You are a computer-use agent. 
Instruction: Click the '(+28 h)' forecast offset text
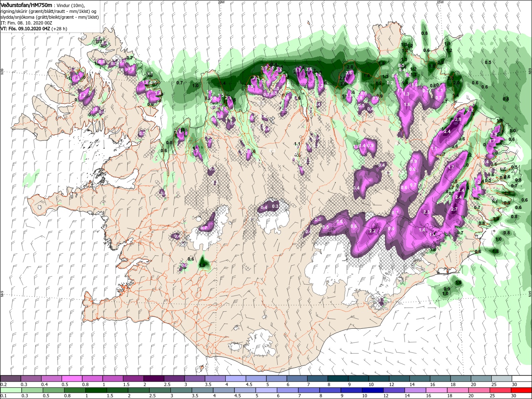click(59, 29)
